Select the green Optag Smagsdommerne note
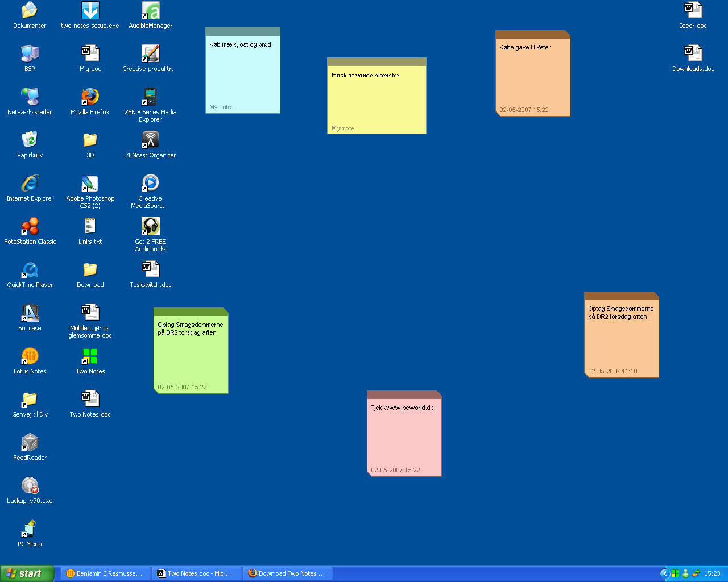This screenshot has width=728, height=582. [191, 351]
